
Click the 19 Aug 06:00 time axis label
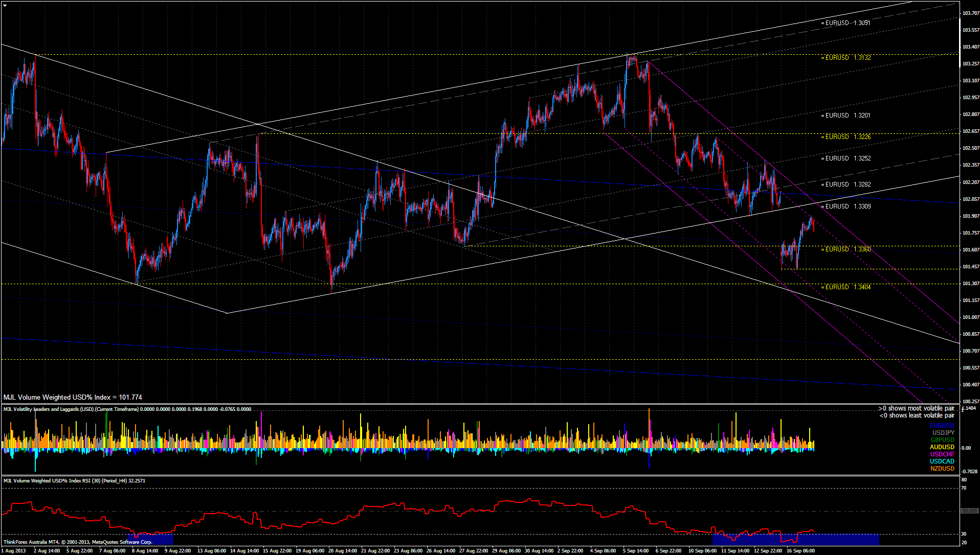point(310,551)
